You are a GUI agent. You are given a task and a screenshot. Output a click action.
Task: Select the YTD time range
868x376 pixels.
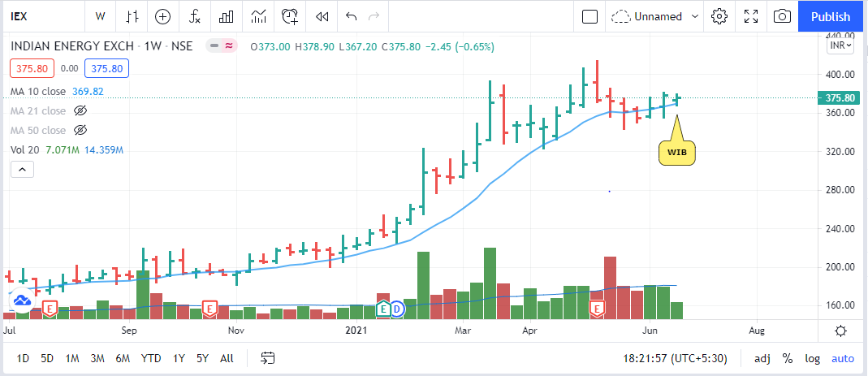click(151, 358)
